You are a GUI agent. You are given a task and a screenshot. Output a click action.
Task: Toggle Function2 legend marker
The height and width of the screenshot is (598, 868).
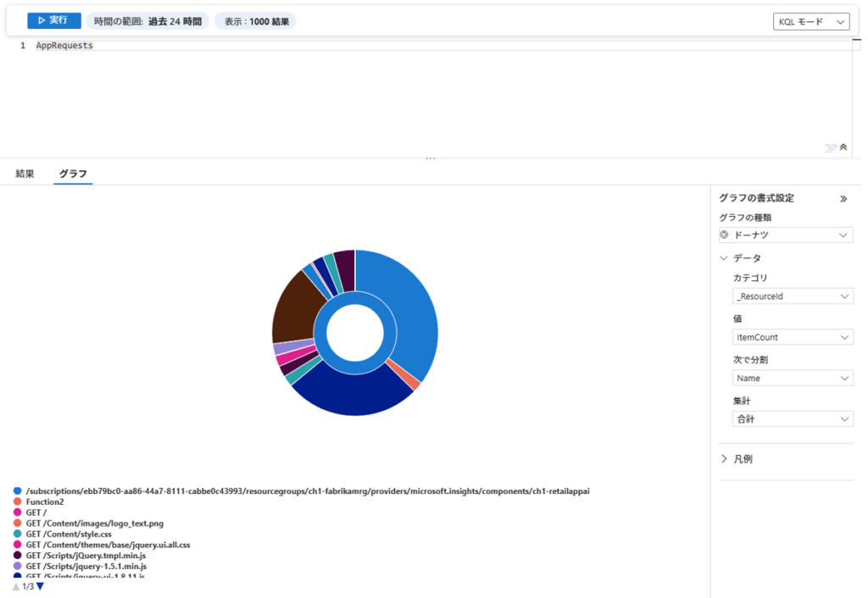(x=17, y=501)
